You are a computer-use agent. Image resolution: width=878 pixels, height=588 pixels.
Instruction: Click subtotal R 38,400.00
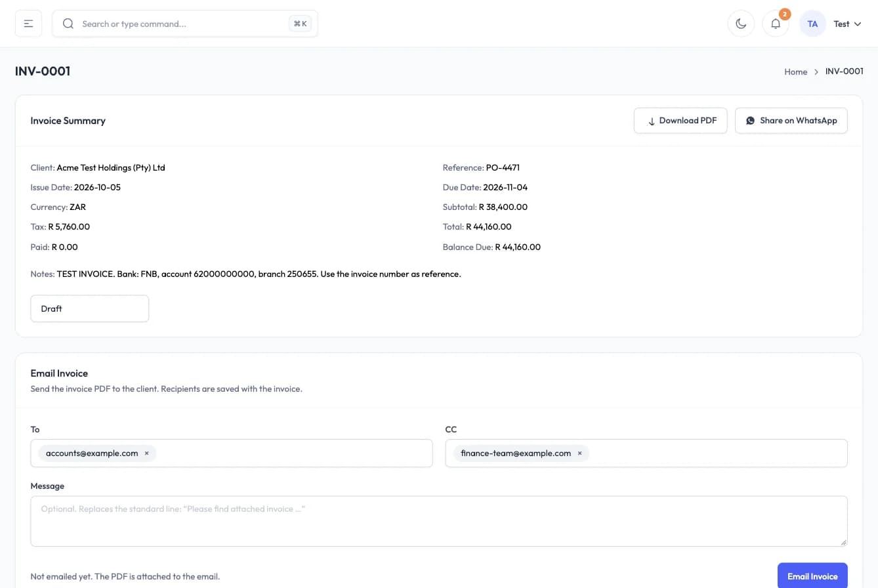(503, 207)
